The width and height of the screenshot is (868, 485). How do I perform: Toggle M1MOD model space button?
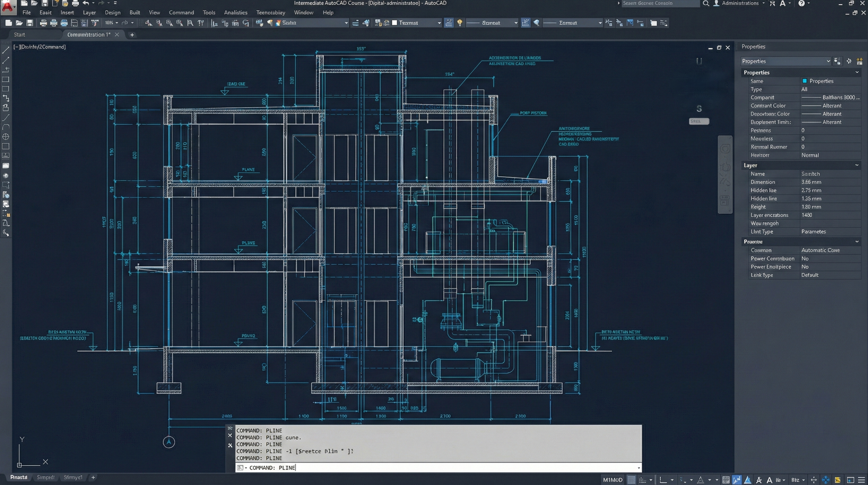tap(613, 480)
